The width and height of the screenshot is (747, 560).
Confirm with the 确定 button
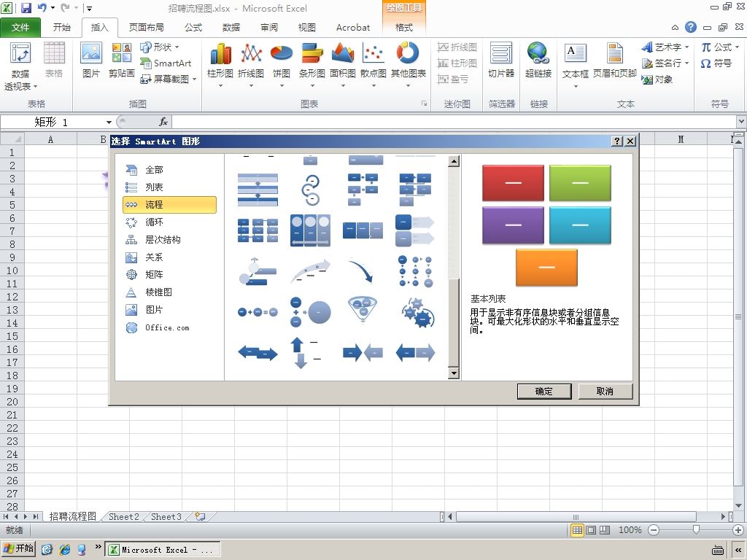(x=544, y=391)
